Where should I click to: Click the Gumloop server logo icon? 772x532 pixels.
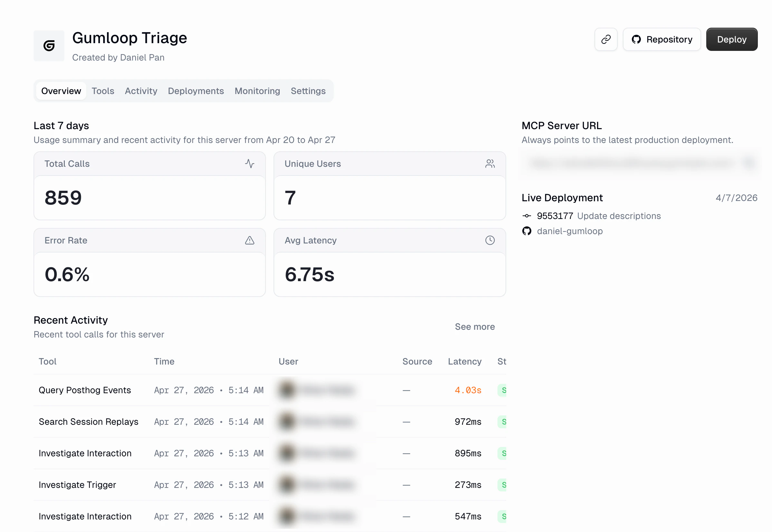(49, 46)
